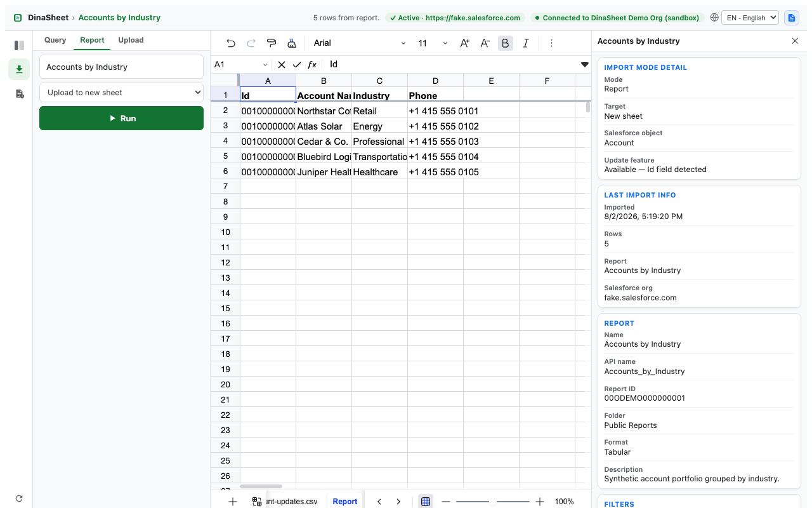This screenshot has height=508, width=812.
Task: Click the green Run button
Action: tap(121, 118)
